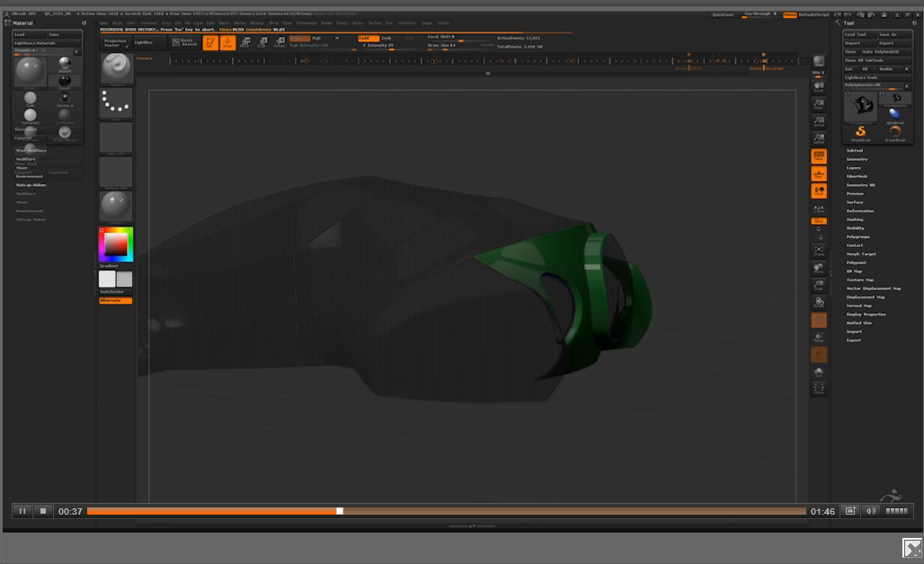Expand the Deformation section
The width and height of the screenshot is (924, 564).
(x=859, y=211)
